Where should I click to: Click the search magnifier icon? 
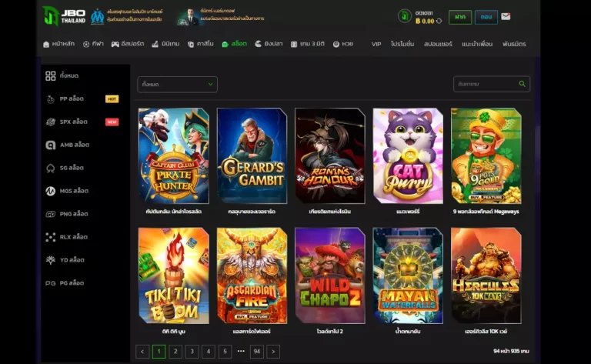(522, 84)
